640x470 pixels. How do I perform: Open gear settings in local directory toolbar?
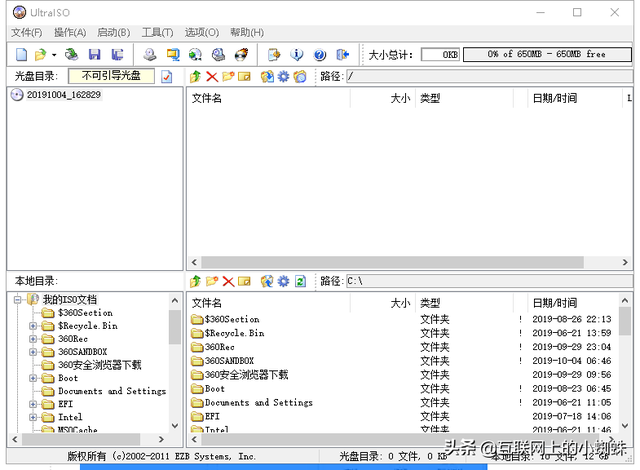pos(284,281)
